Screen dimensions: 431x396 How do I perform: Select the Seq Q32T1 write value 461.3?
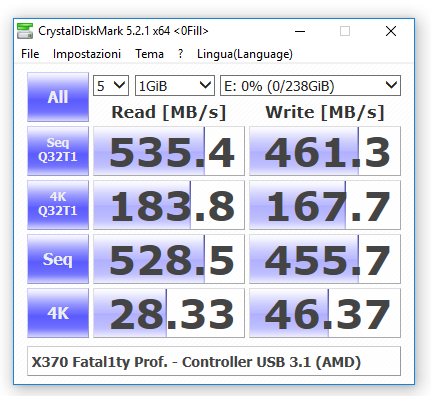pos(325,151)
